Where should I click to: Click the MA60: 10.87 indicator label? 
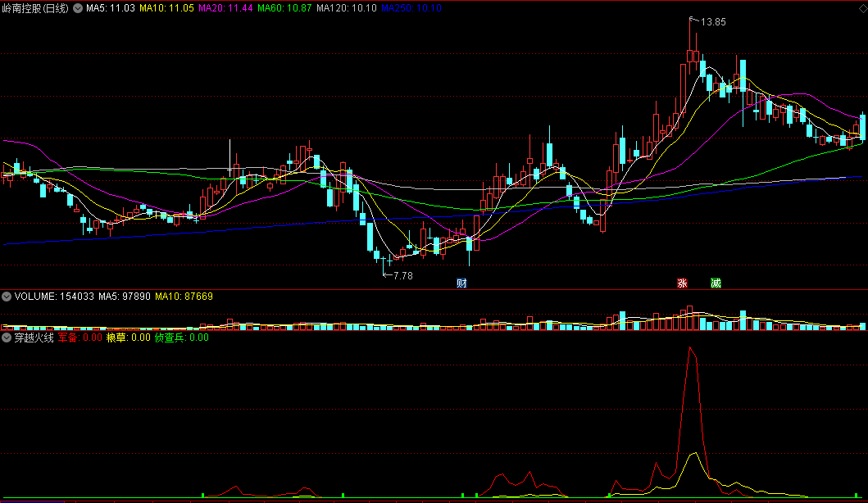(284, 8)
